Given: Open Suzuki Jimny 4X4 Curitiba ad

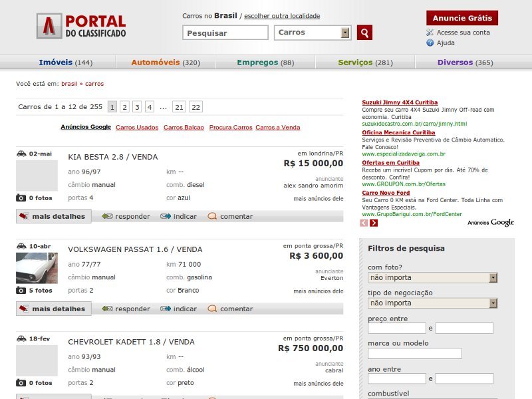Looking at the screenshot, I should tap(400, 102).
